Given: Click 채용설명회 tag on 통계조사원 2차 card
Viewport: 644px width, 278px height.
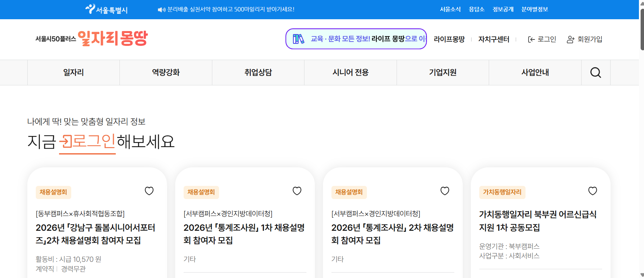Looking at the screenshot, I should coord(349,192).
